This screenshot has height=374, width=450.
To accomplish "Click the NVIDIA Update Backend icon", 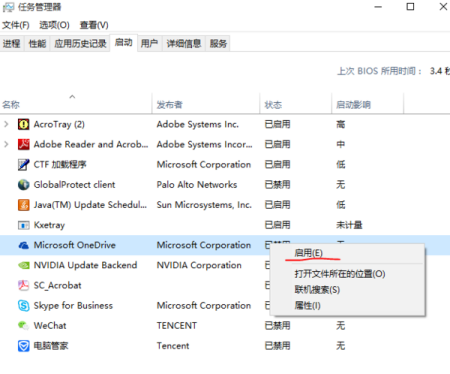I will 23,265.
